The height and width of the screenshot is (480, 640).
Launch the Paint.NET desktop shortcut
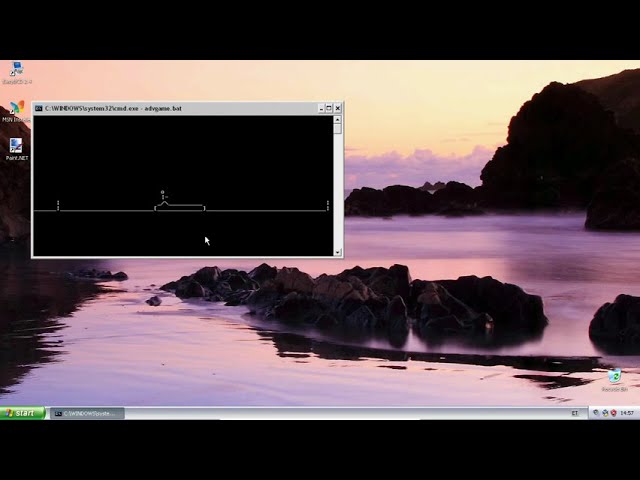pyautogui.click(x=16, y=149)
